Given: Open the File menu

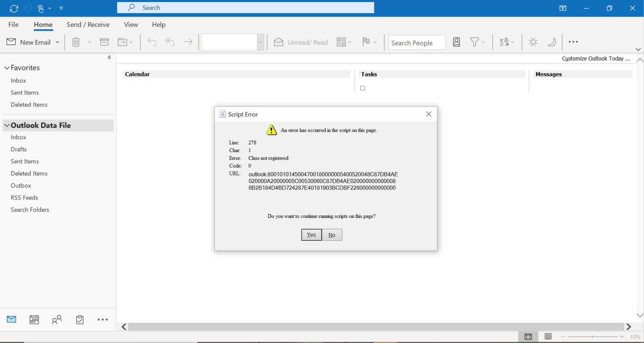Looking at the screenshot, I should [x=13, y=25].
